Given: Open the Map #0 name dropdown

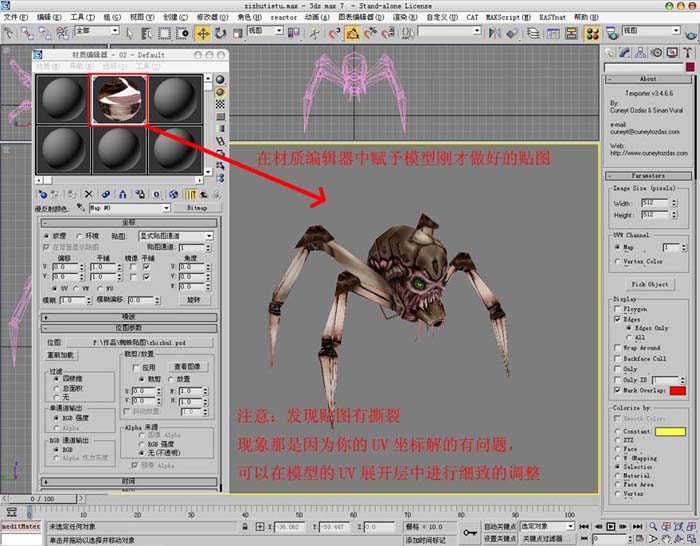Looking at the screenshot, I should click(130, 208).
